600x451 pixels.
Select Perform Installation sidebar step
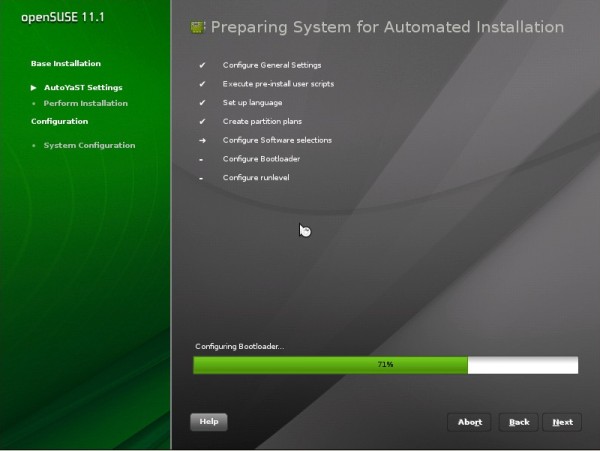85,103
